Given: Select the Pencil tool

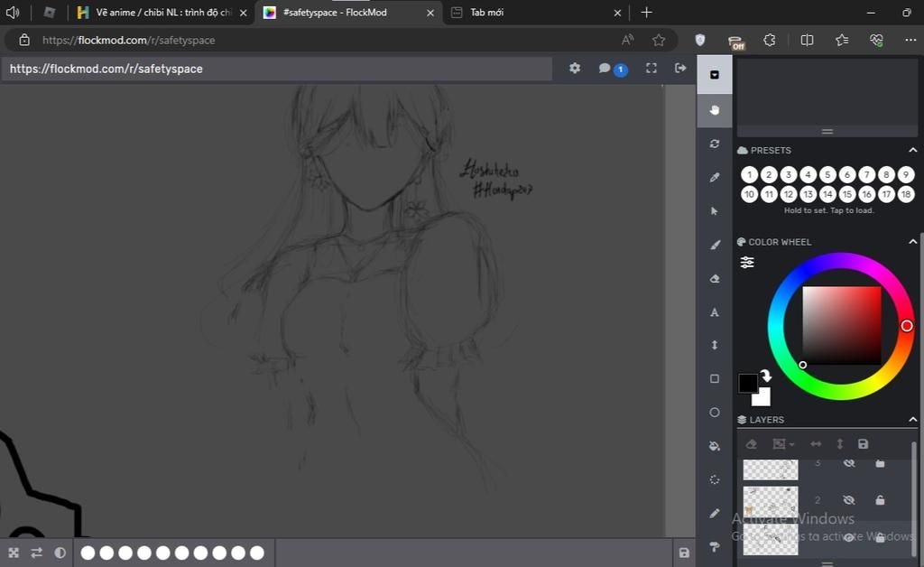Looking at the screenshot, I should coord(715,514).
